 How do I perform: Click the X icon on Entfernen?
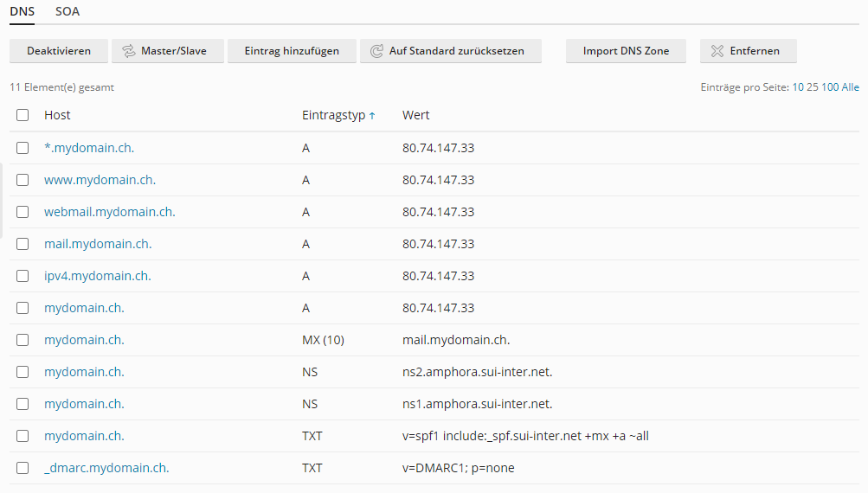[717, 51]
